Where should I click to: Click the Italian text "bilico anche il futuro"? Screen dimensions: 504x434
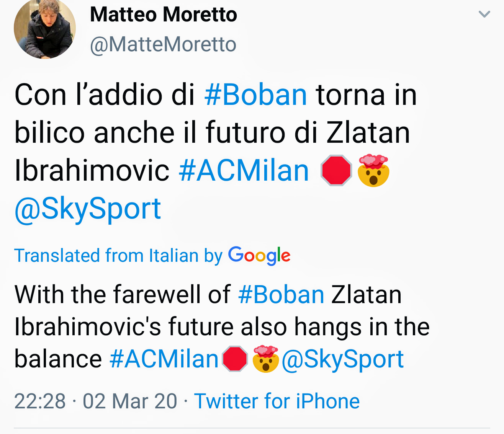coord(150,133)
